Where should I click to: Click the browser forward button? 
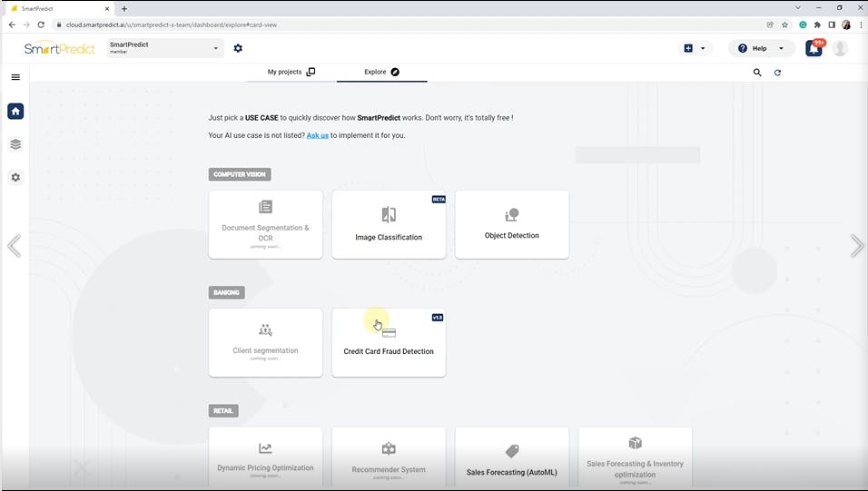pyautogui.click(x=26, y=25)
